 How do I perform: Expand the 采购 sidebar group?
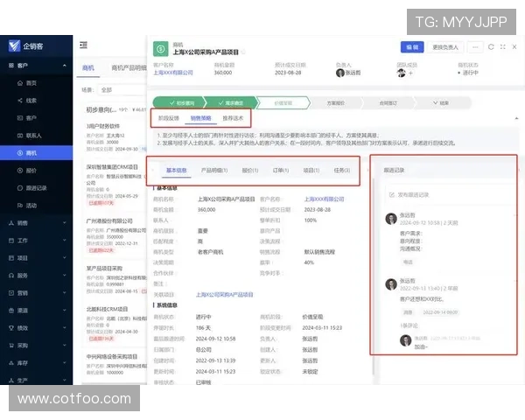pyautogui.click(x=64, y=346)
